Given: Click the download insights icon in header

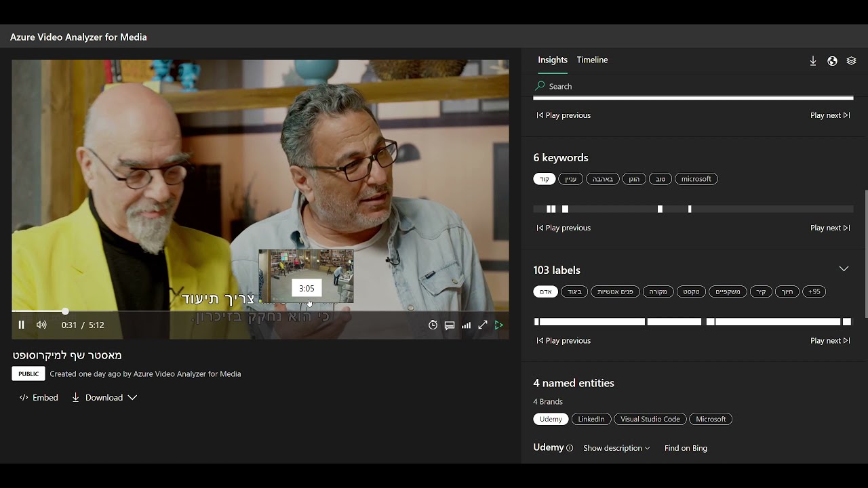Looking at the screenshot, I should coord(813,61).
